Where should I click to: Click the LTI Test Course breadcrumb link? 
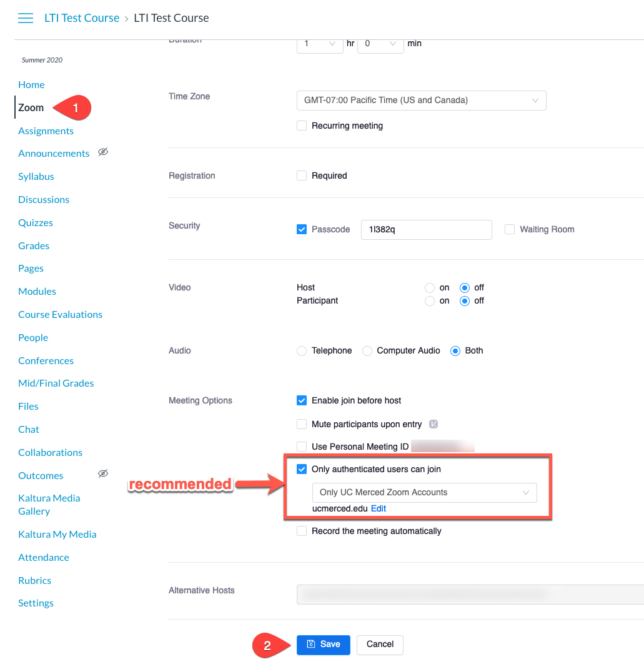pos(81,18)
